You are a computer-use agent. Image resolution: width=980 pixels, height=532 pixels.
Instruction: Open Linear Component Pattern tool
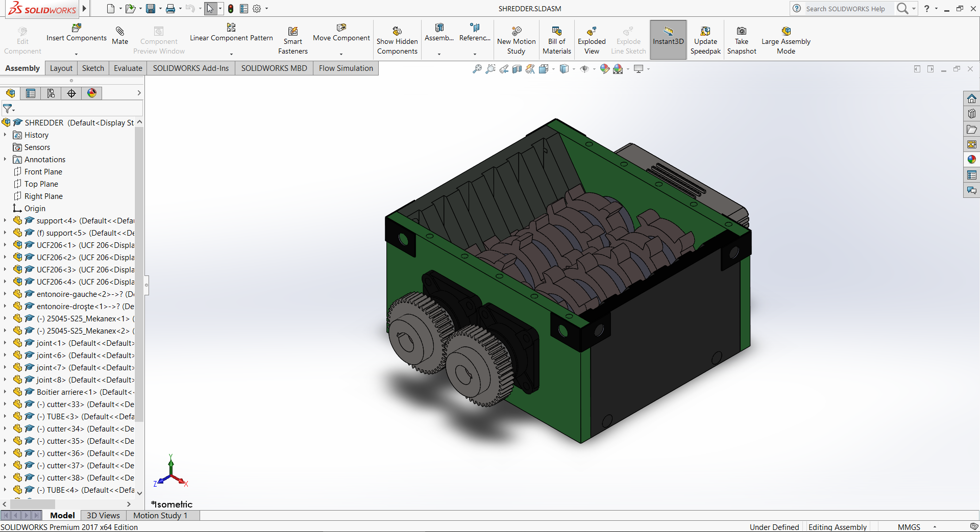coord(231,33)
